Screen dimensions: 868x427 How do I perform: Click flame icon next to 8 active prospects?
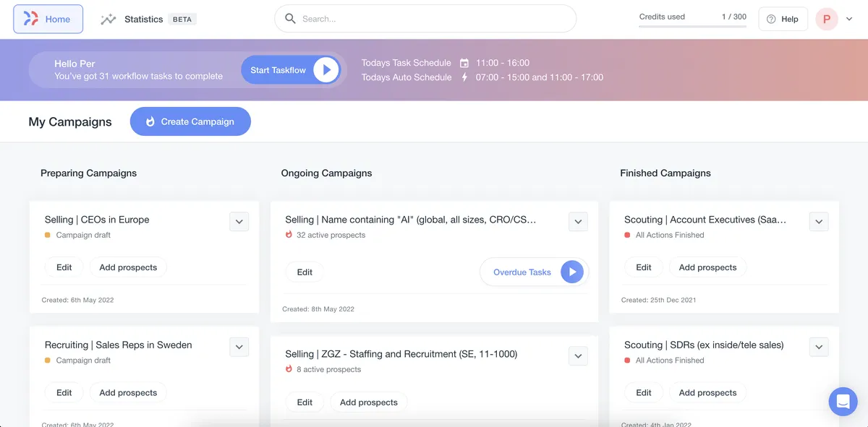click(289, 369)
